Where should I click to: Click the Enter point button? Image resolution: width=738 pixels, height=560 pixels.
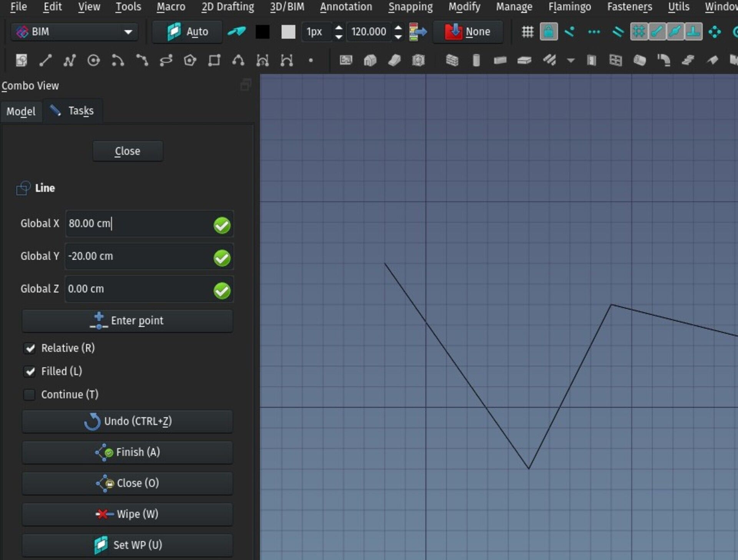click(x=127, y=321)
